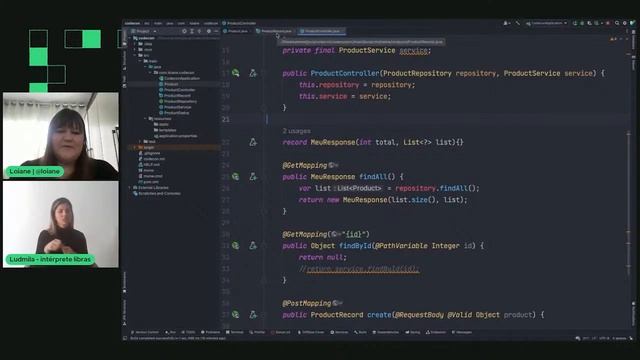Screen dimensions: 640x360
Task: Select the ProductController.java editor tab
Action: pyautogui.click(x=322, y=31)
